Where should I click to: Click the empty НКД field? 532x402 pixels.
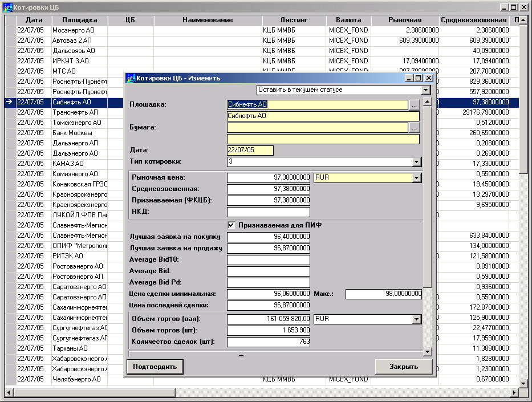[x=269, y=212]
